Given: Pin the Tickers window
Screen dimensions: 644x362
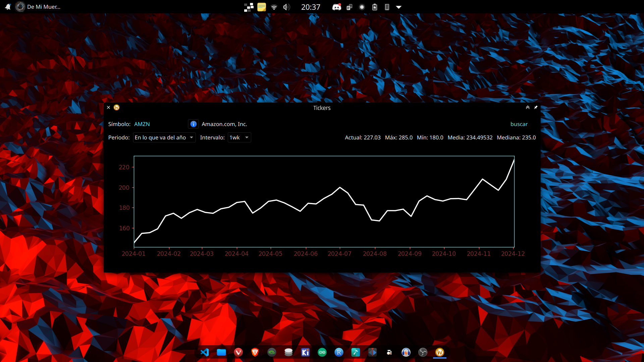Looking at the screenshot, I should pyautogui.click(x=536, y=108).
